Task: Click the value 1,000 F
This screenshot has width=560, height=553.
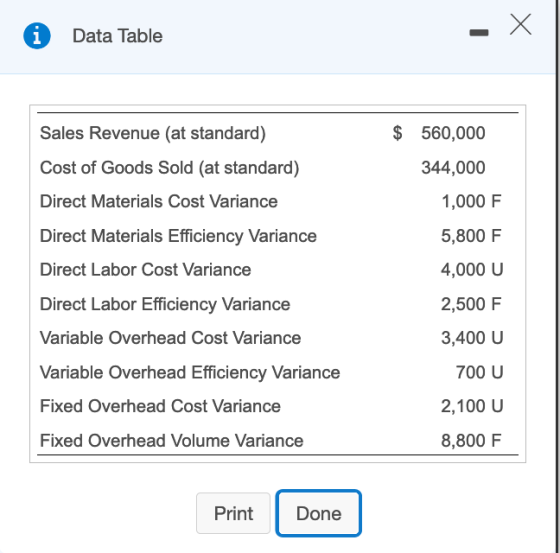Action: click(471, 201)
